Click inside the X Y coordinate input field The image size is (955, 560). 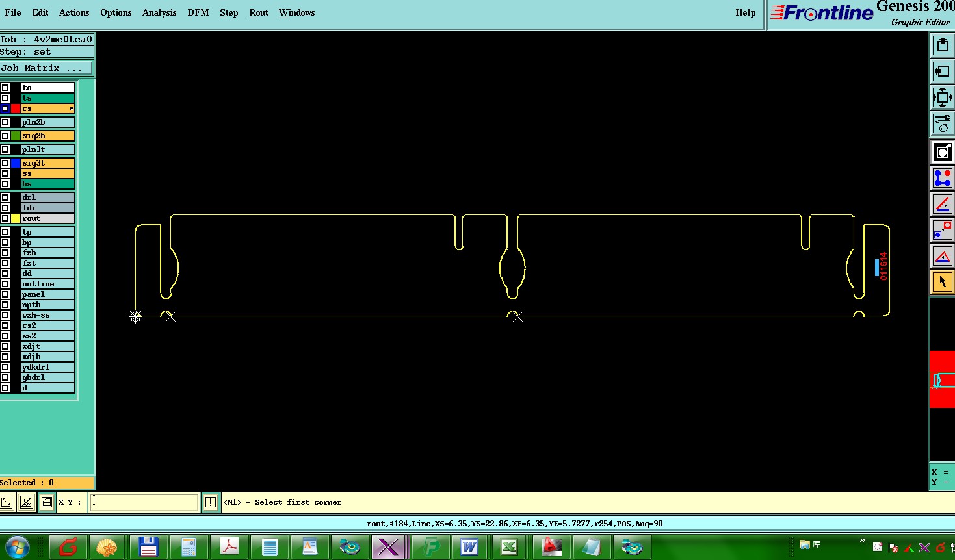coord(144,502)
